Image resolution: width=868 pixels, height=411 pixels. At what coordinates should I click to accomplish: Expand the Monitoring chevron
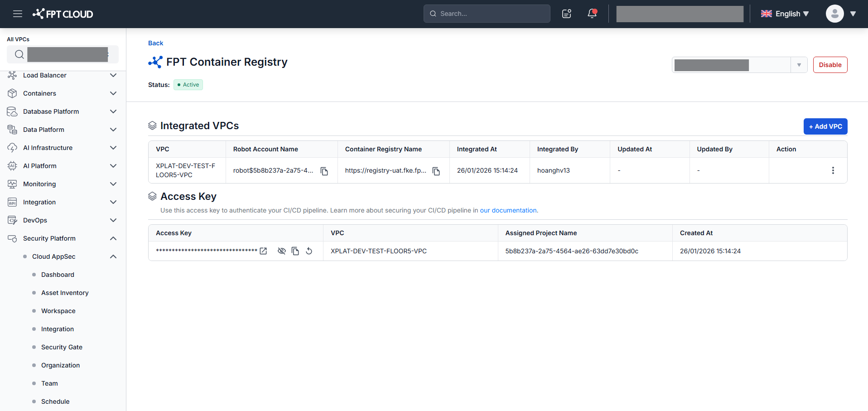point(113,184)
